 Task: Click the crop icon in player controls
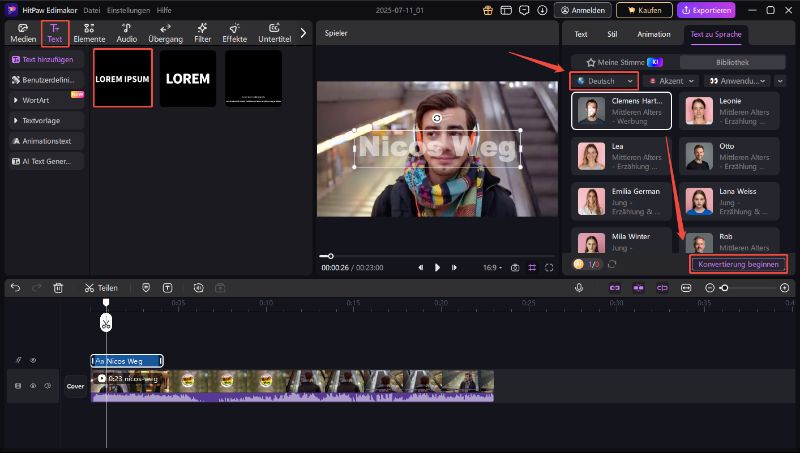tap(532, 267)
